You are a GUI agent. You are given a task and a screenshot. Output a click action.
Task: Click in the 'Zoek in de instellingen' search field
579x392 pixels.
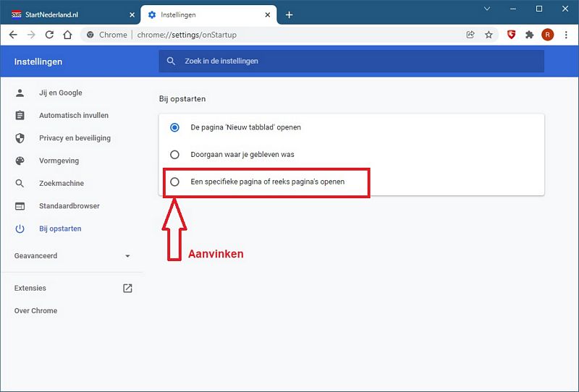[351, 61]
